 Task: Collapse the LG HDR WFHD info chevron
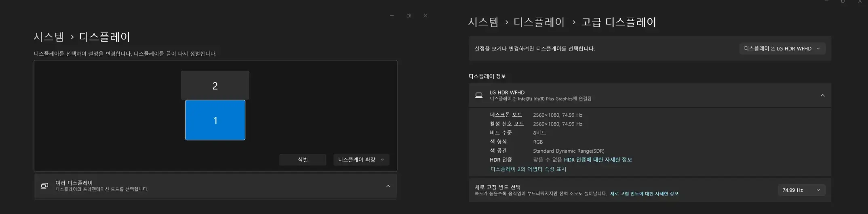click(x=822, y=95)
